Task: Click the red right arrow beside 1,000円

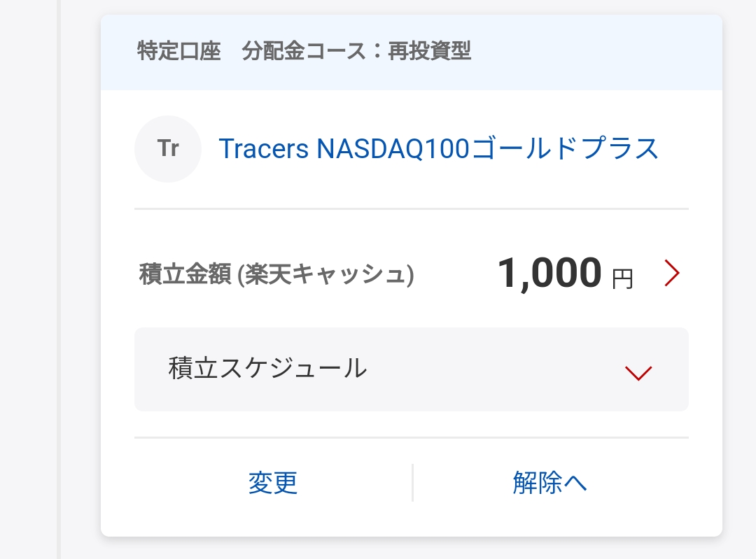Action: pos(671,273)
